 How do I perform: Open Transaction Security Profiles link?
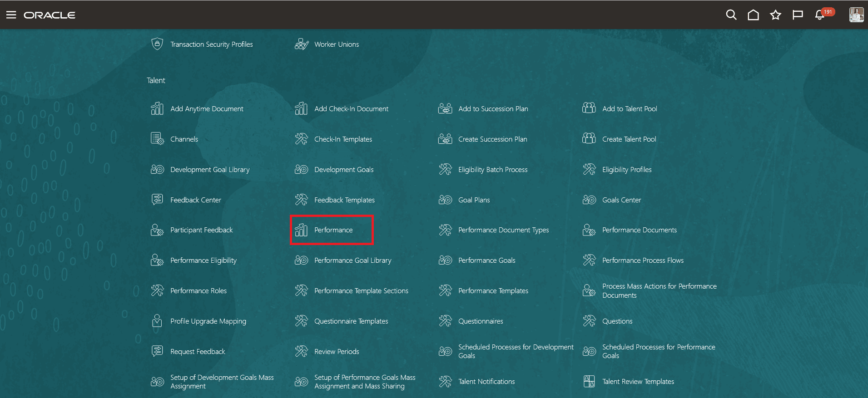click(x=212, y=44)
